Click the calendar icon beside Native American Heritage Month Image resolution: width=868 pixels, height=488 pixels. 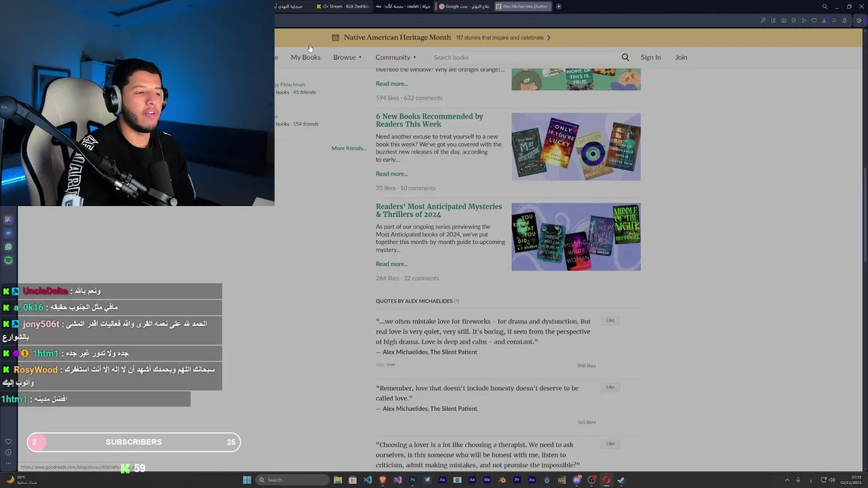pos(335,38)
